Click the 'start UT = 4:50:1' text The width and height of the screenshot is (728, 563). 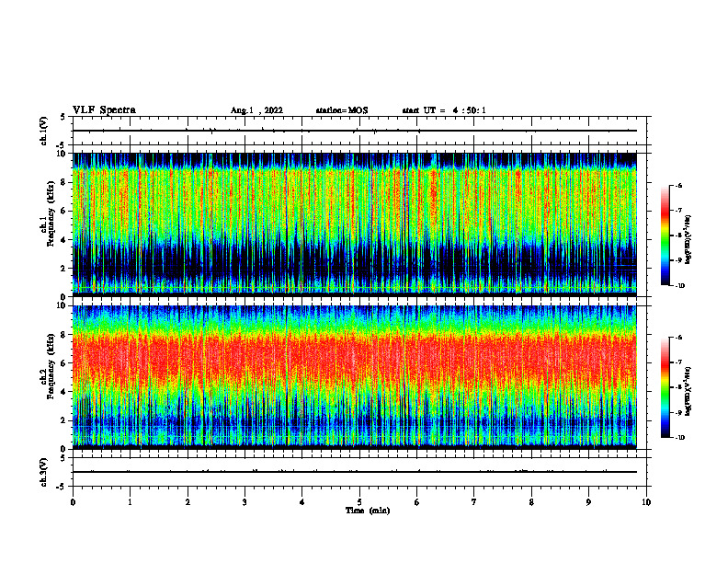tap(444, 110)
